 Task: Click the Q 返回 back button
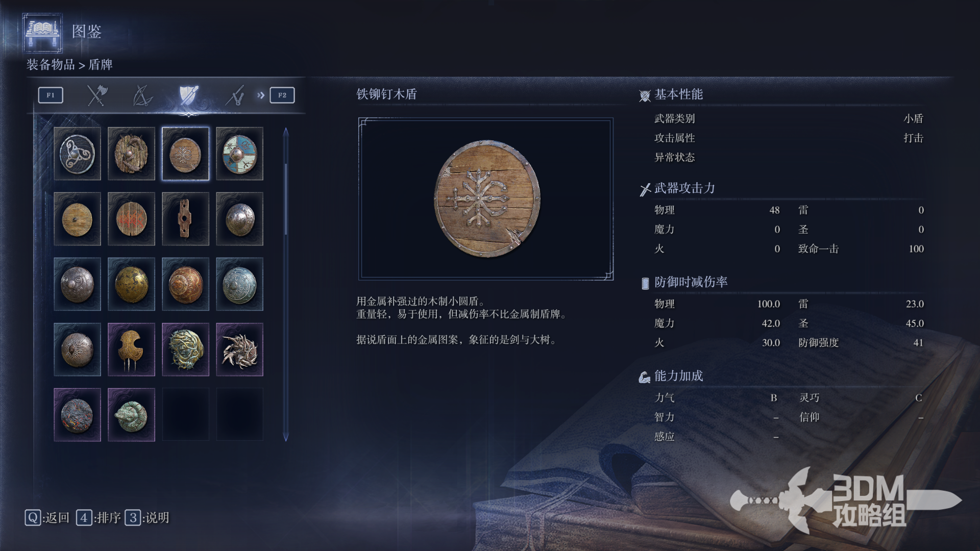click(x=47, y=518)
